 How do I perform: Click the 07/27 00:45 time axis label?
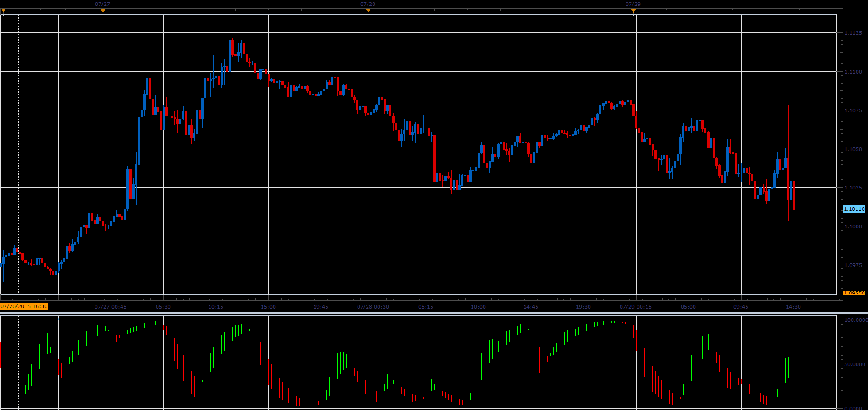pyautogui.click(x=110, y=307)
